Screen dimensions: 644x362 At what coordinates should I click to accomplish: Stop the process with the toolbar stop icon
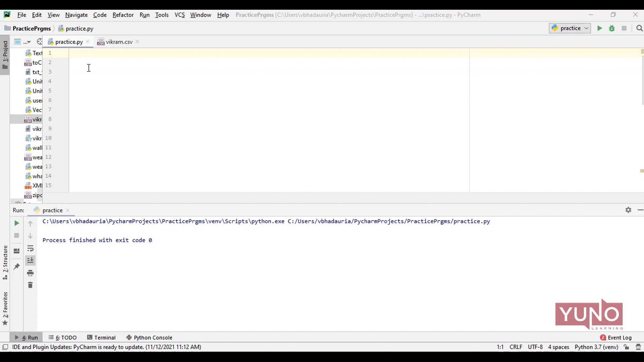click(x=624, y=28)
